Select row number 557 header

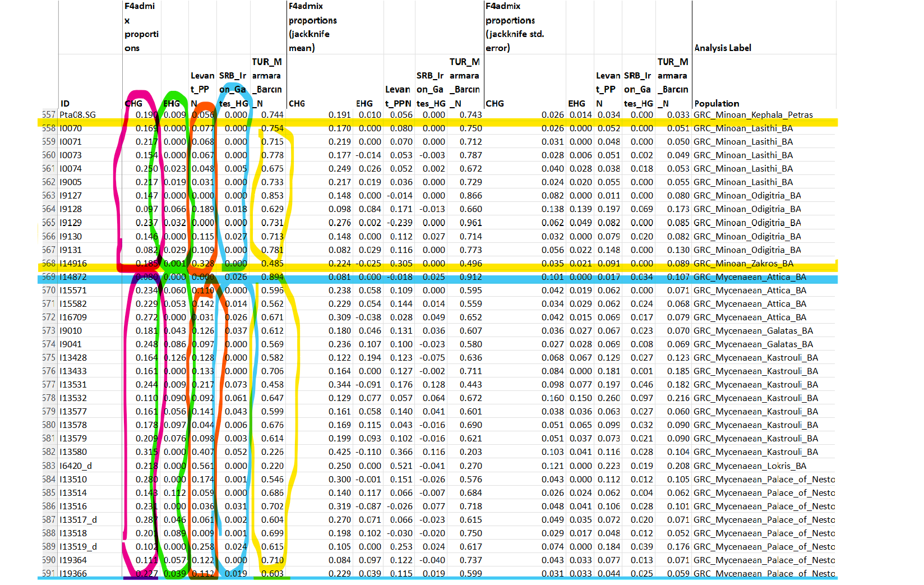pyautogui.click(x=49, y=115)
